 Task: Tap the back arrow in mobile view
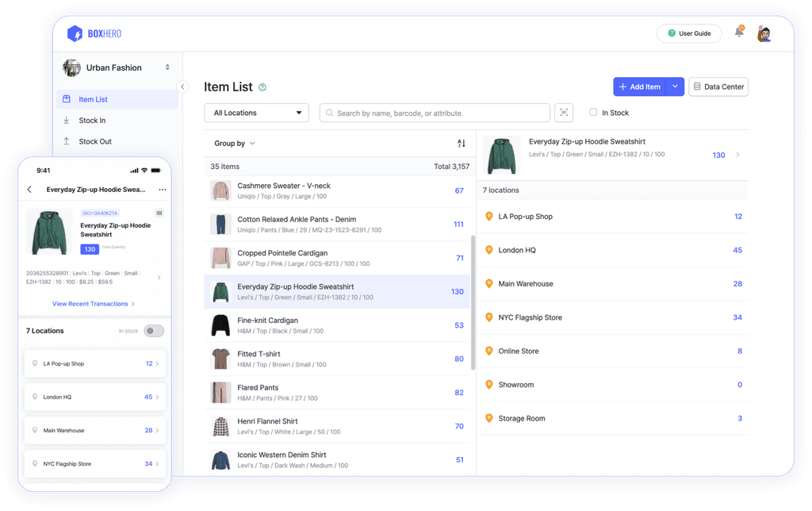coord(29,190)
